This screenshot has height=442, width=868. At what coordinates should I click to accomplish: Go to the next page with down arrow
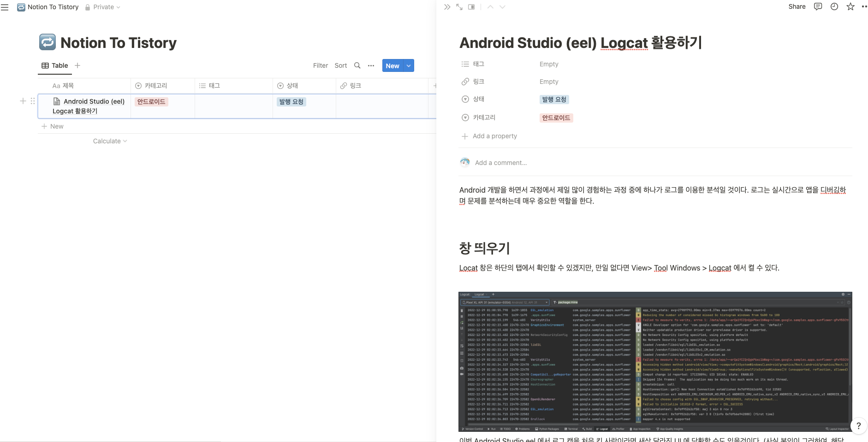[x=502, y=7]
